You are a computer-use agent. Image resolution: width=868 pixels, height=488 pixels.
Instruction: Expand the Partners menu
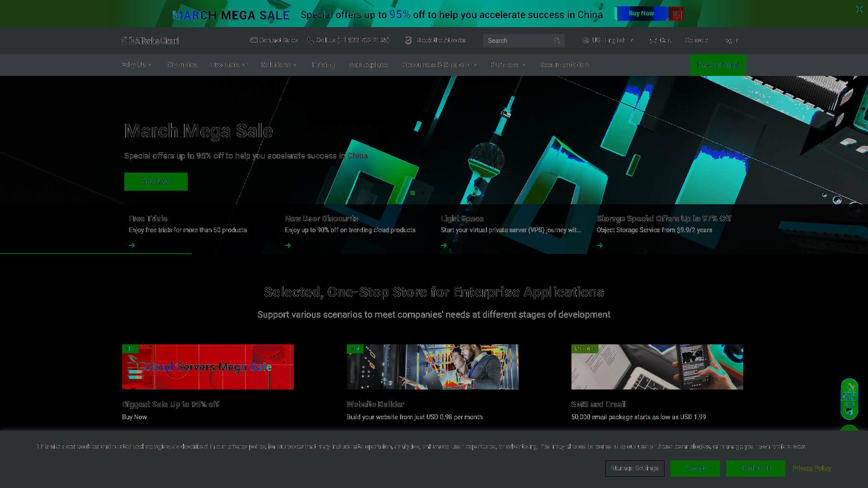(x=508, y=65)
